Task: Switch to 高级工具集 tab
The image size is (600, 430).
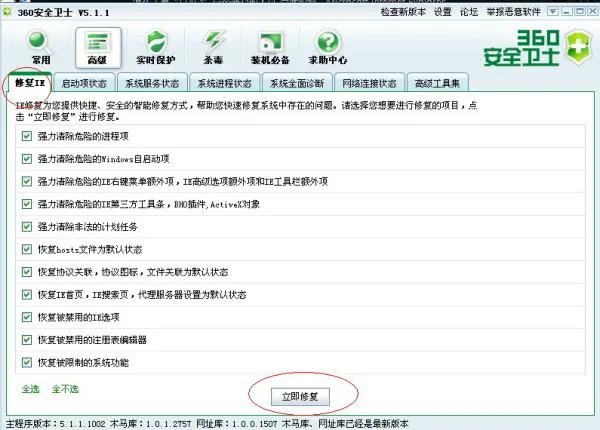Action: click(440, 83)
